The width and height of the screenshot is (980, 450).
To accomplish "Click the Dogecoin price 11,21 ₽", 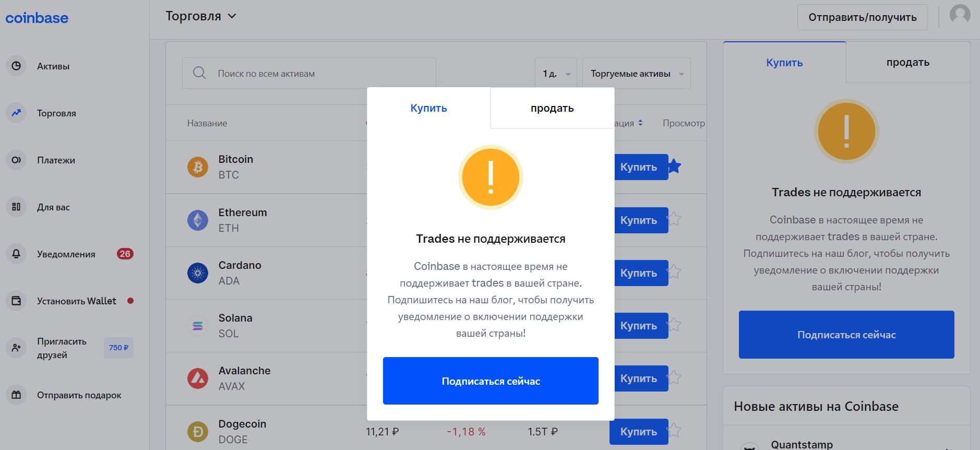I will coord(383,432).
